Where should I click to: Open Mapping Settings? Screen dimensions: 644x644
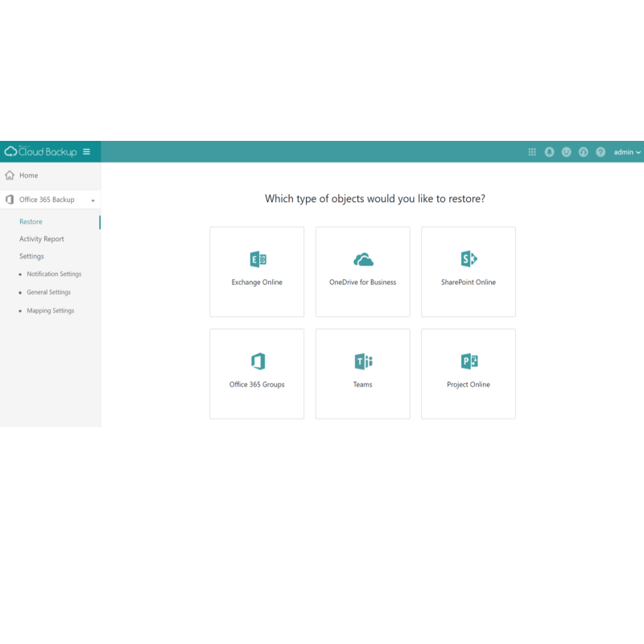pyautogui.click(x=51, y=311)
